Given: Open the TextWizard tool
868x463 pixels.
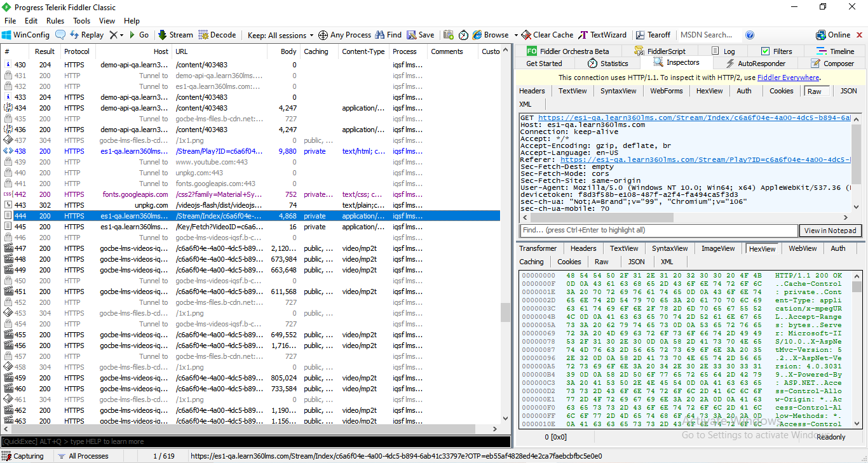Looking at the screenshot, I should tap(602, 35).
